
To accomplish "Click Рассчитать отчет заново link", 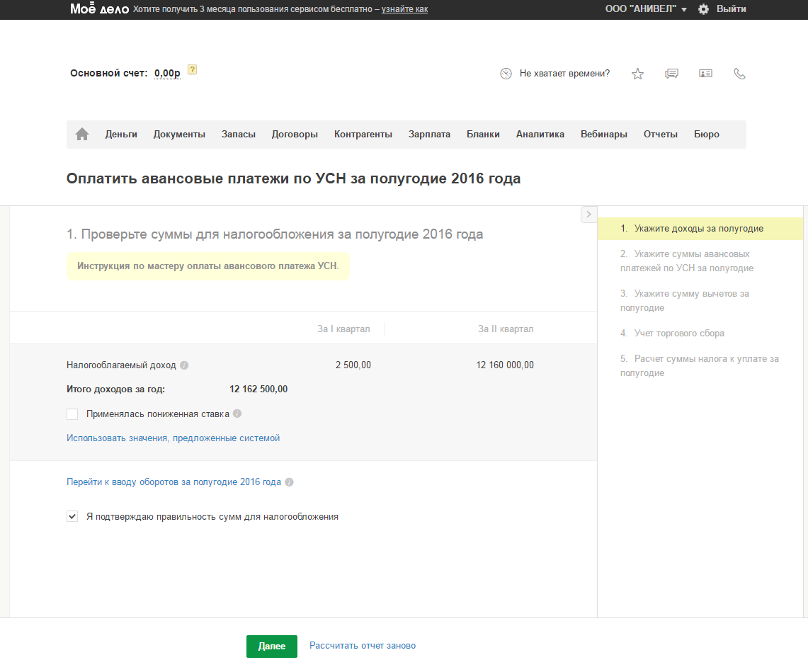I will [x=363, y=646].
